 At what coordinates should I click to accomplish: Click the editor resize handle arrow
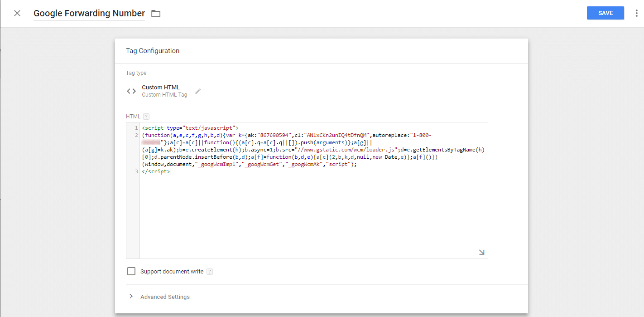pos(481,252)
